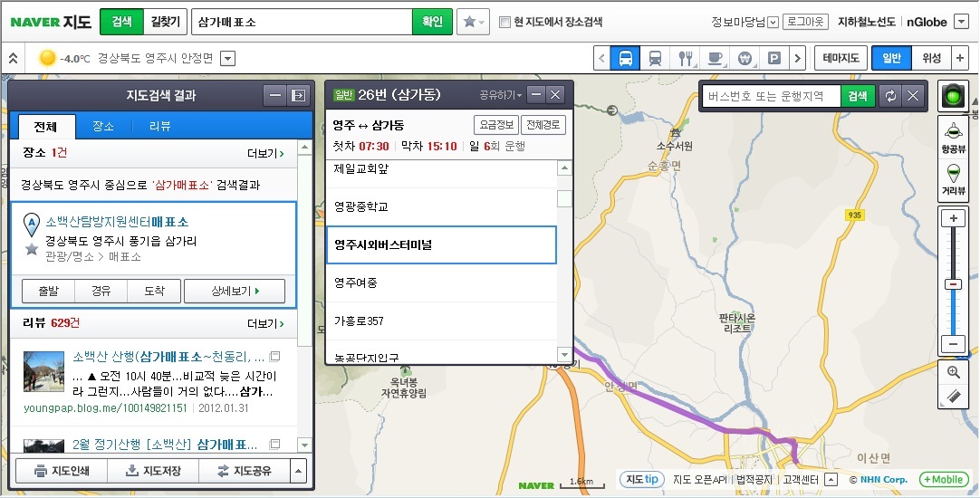This screenshot has height=498, width=980.
Task: Expand map type plus button
Action: coord(960,59)
